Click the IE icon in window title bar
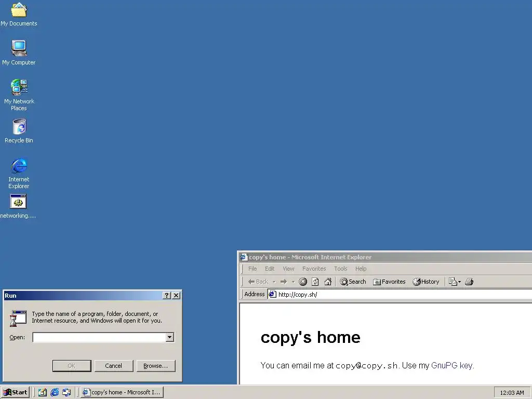The width and height of the screenshot is (532, 399). [244, 257]
